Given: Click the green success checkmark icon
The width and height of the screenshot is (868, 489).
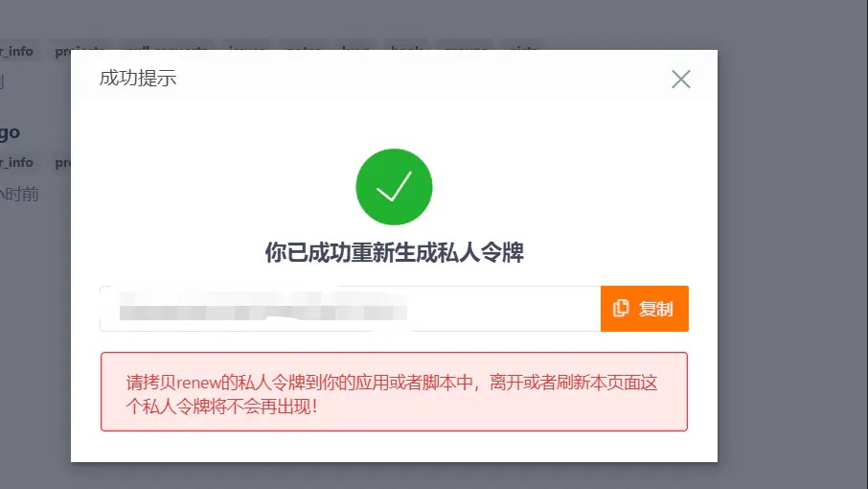Looking at the screenshot, I should tap(394, 187).
